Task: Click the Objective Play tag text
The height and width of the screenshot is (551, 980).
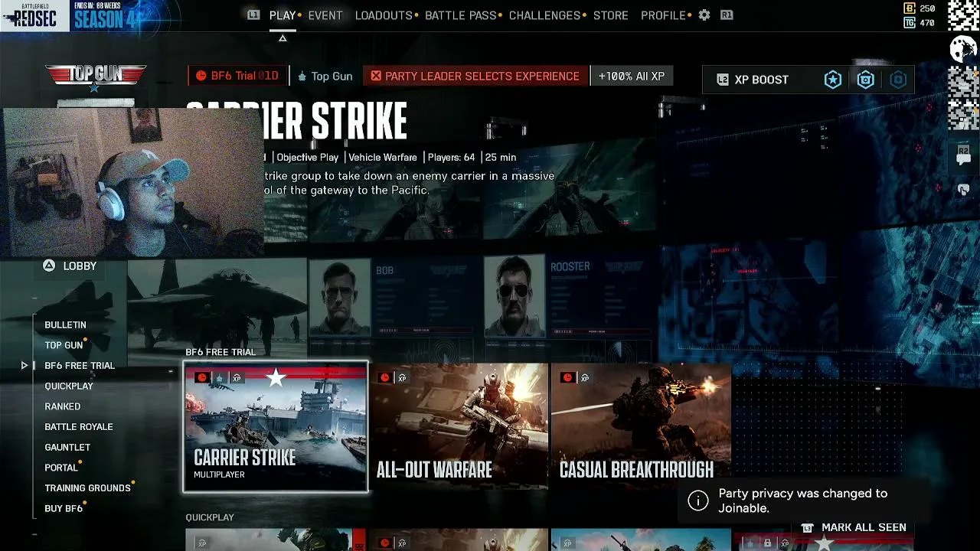Action: (307, 157)
